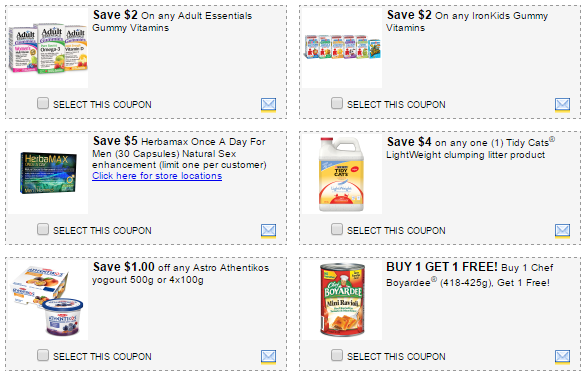The height and width of the screenshot is (376, 586).
Task: Click the Chef Boyardee Mini Ravioli can image
Action: coord(342,300)
